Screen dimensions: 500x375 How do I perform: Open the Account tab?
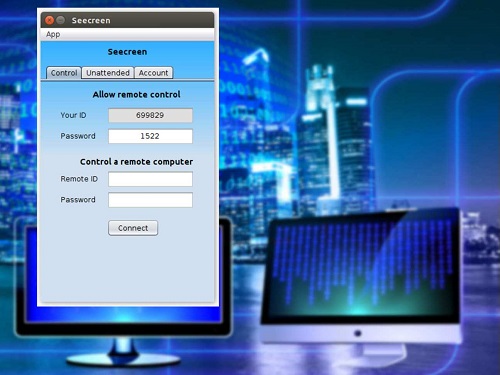(153, 73)
